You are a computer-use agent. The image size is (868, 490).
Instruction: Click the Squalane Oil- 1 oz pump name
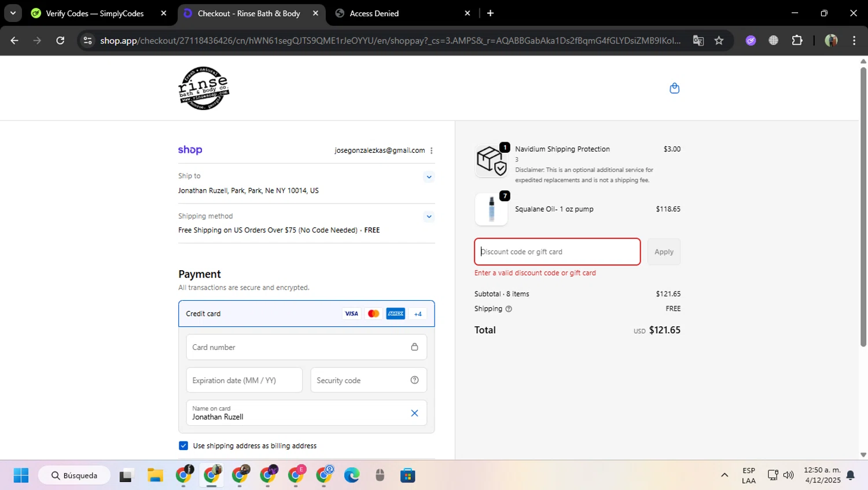coord(554,209)
